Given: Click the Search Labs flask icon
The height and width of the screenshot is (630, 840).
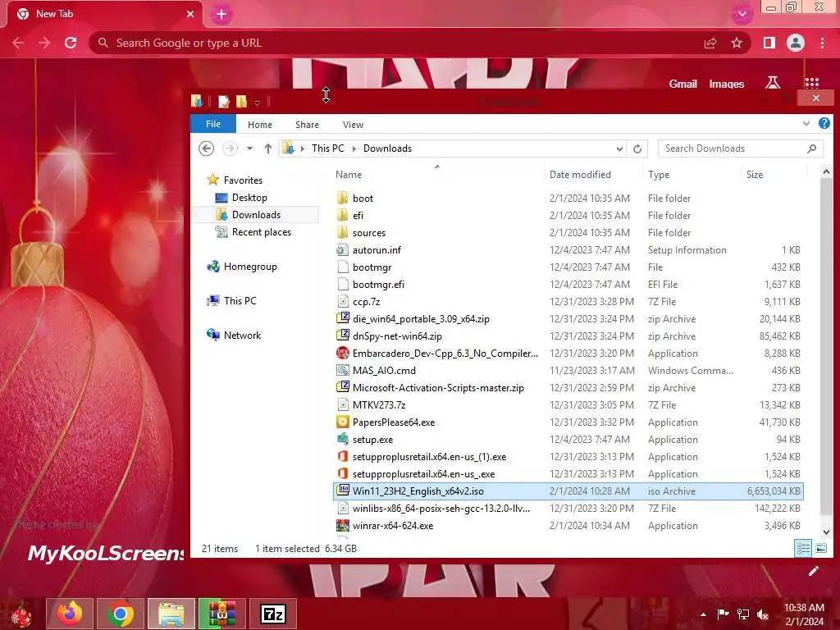Looking at the screenshot, I should [773, 83].
